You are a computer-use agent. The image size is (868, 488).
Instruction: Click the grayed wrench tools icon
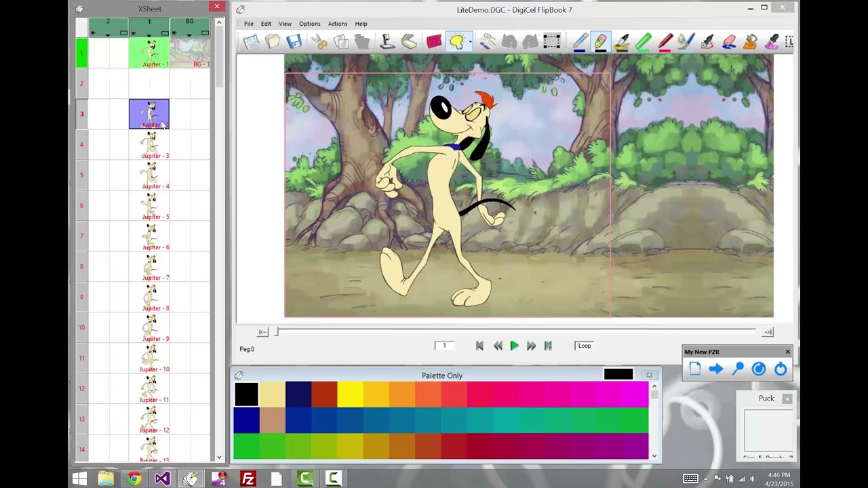point(488,42)
